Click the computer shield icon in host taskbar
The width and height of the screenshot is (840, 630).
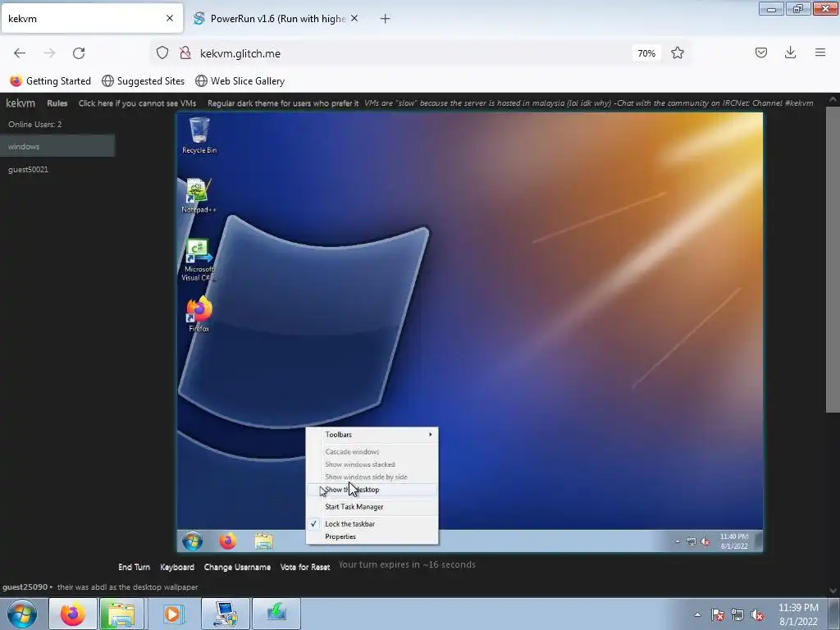[x=225, y=614]
